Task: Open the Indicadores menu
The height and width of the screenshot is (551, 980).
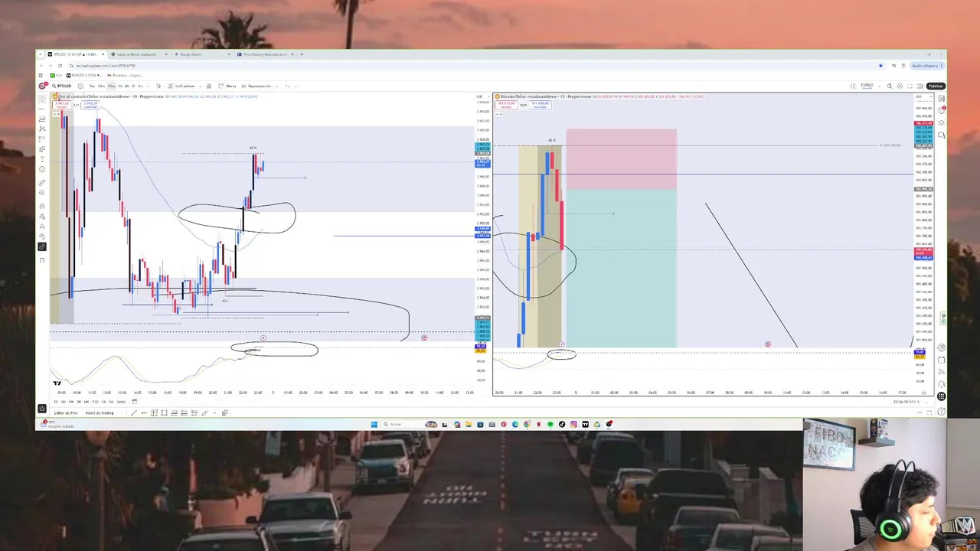Action: pos(181,86)
